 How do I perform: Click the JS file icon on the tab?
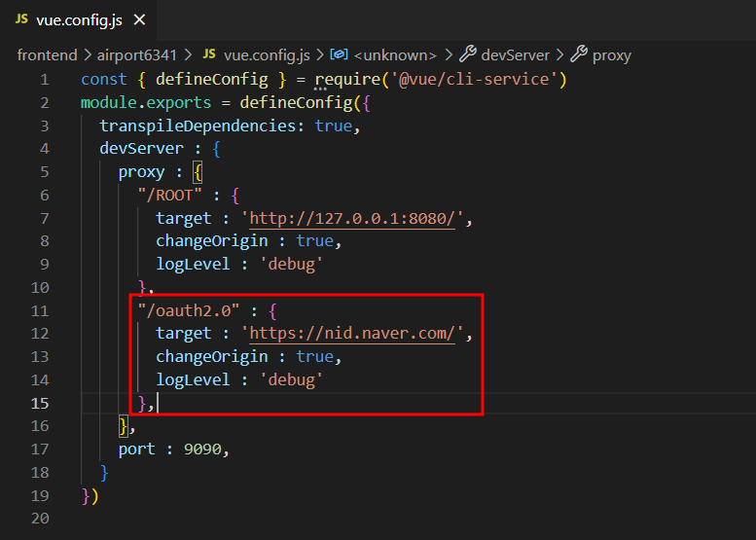[21, 19]
